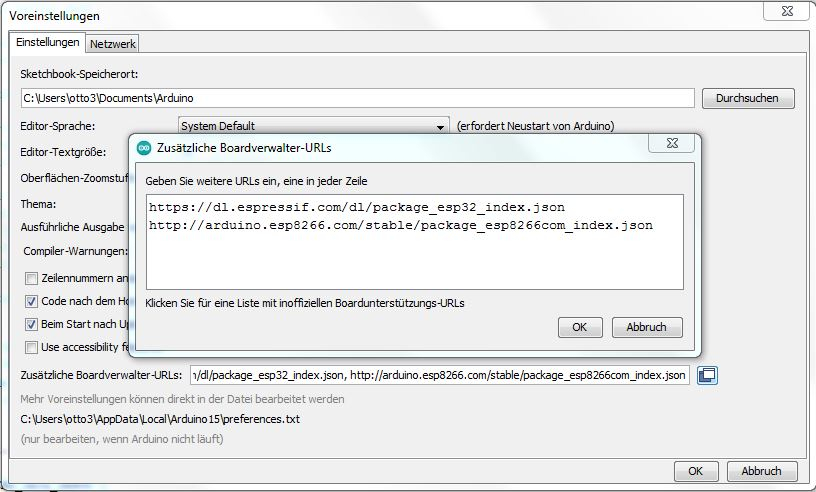
Task: Click the Arduino logo in the dialog title bar
Action: (x=143, y=147)
